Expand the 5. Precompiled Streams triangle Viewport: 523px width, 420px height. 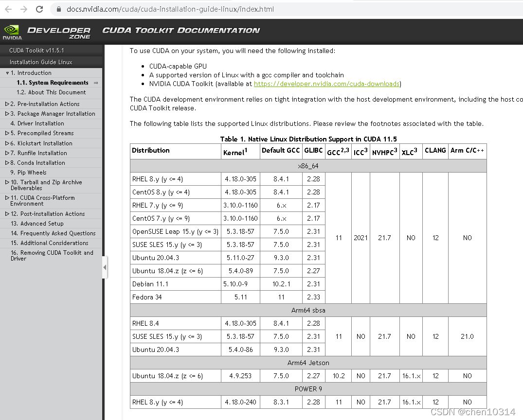7,133
